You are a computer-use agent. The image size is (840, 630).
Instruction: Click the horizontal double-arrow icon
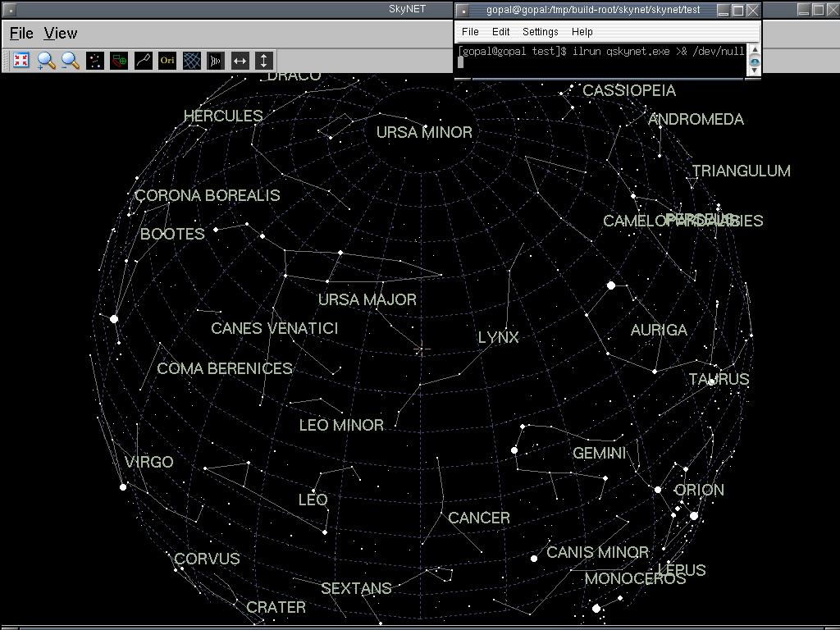240,61
